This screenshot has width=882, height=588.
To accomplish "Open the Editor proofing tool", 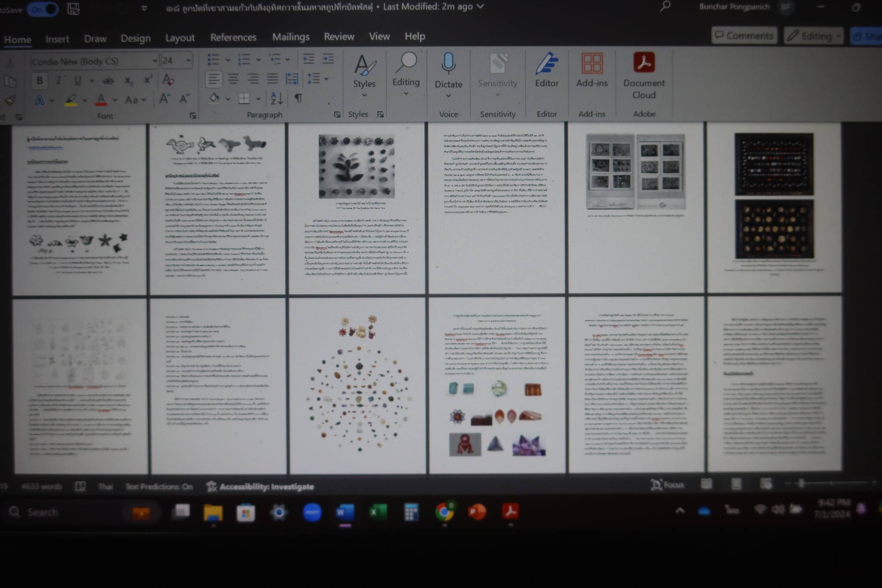I will 547,65.
